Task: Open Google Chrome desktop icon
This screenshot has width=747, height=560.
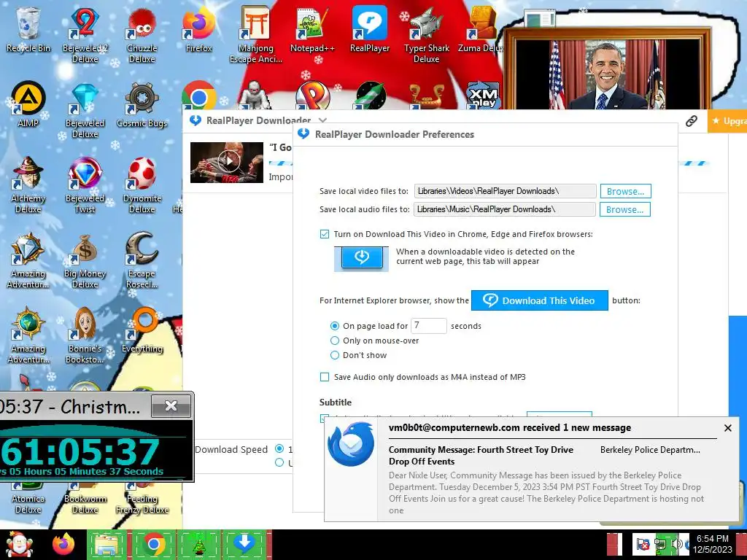Action: [x=198, y=96]
